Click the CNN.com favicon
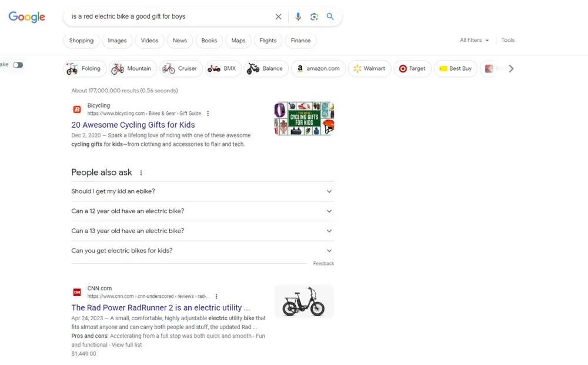This screenshot has height=365, width=588. point(77,292)
